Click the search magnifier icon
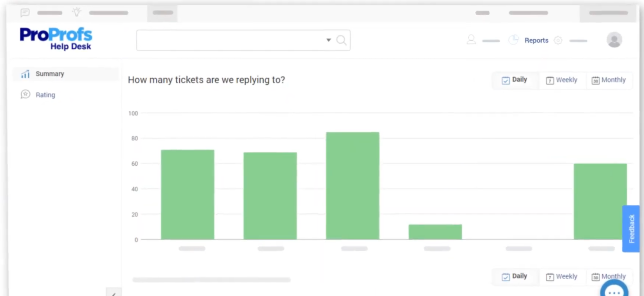Viewport: 644px width, 296px height. 341,40
